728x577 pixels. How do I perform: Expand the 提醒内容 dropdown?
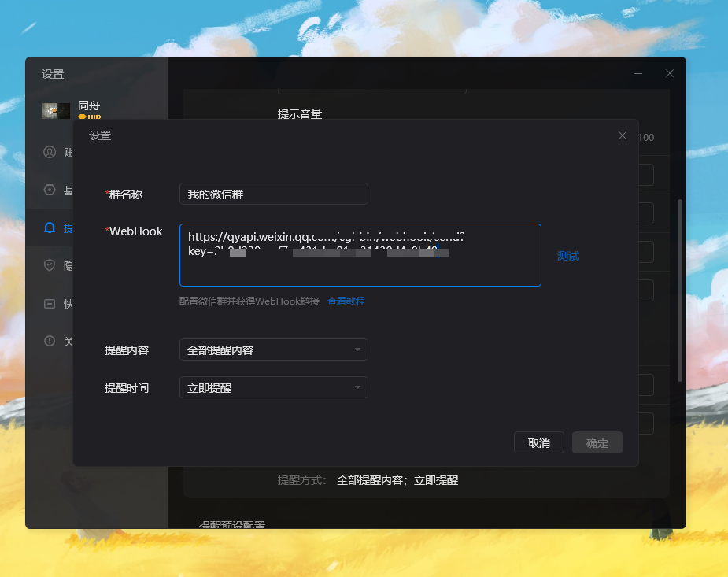273,350
